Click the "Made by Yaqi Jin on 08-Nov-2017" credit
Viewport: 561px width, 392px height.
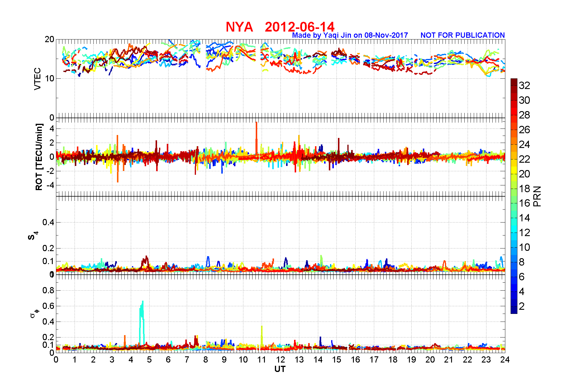pos(350,35)
